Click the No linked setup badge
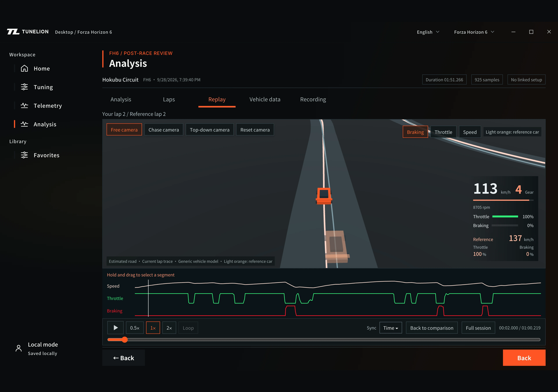Image resolution: width=558 pixels, height=392 pixels. point(526,80)
